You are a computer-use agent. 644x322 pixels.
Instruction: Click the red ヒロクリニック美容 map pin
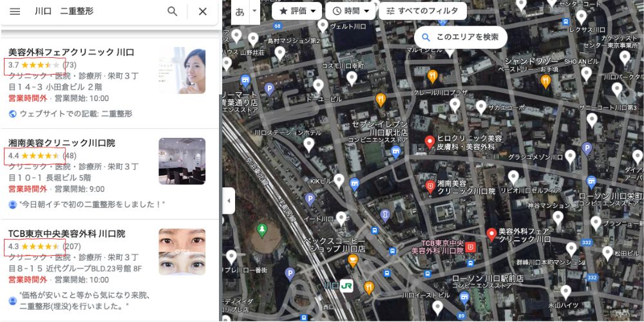[430, 142]
